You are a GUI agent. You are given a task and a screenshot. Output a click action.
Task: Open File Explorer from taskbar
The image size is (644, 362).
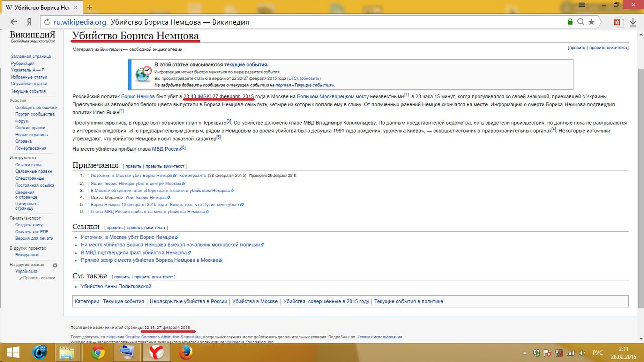coord(67,353)
